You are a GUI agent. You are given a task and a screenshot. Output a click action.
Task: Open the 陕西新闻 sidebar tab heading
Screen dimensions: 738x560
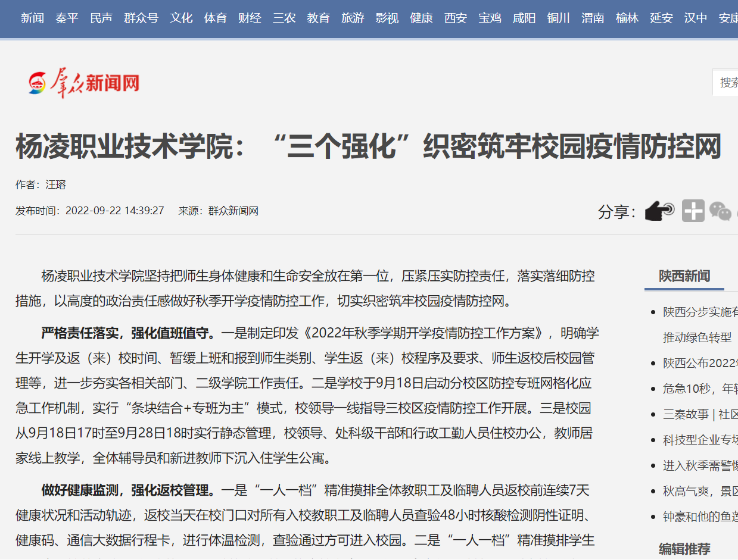[684, 276]
